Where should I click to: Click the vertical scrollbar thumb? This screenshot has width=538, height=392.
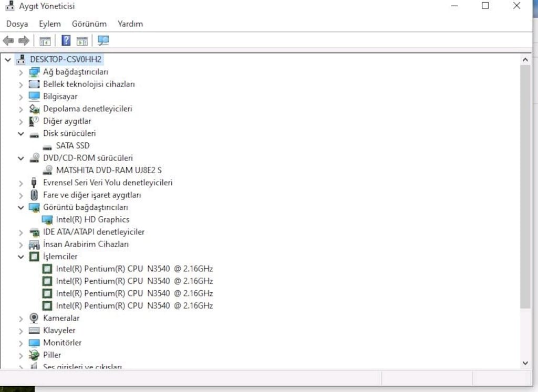pos(525,186)
